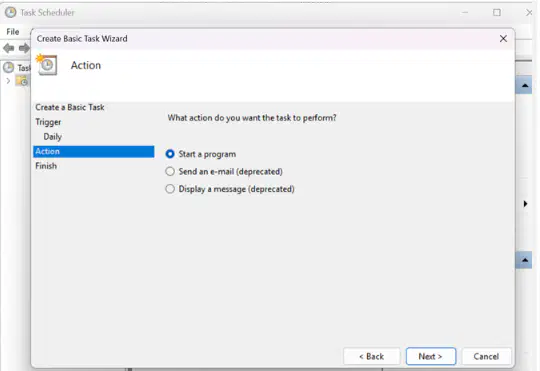Click the forward arrow in Task Scheduler toolbar

(x=24, y=48)
